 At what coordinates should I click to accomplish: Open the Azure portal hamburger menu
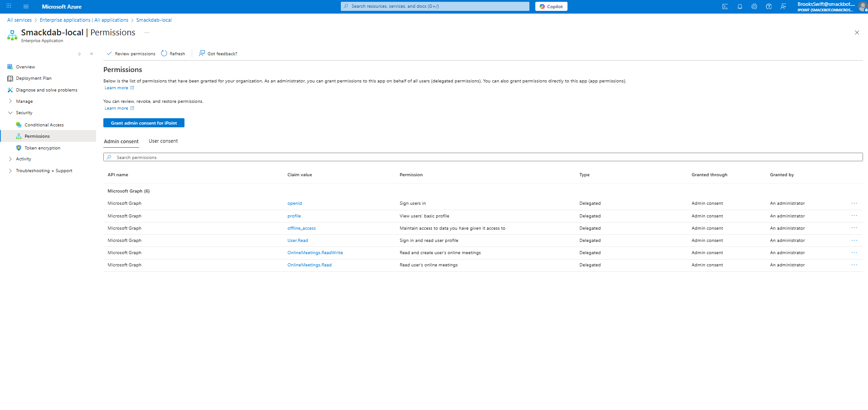pyautogui.click(x=26, y=6)
